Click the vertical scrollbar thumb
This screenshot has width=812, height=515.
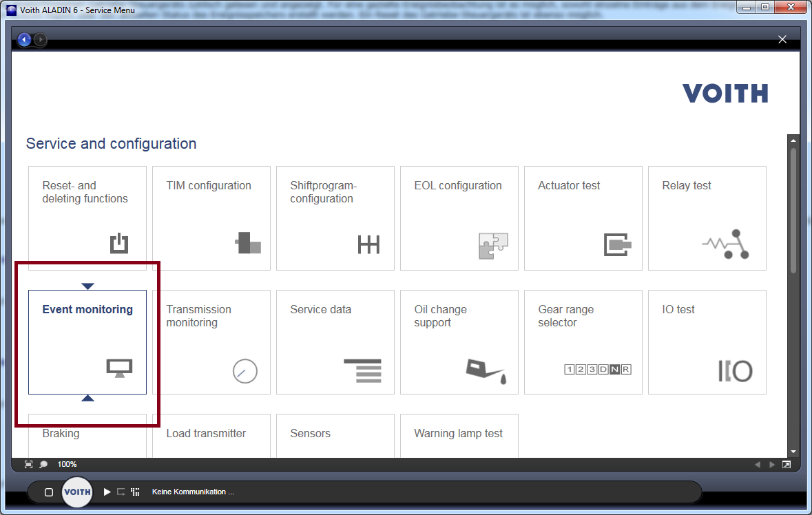pyautogui.click(x=793, y=211)
